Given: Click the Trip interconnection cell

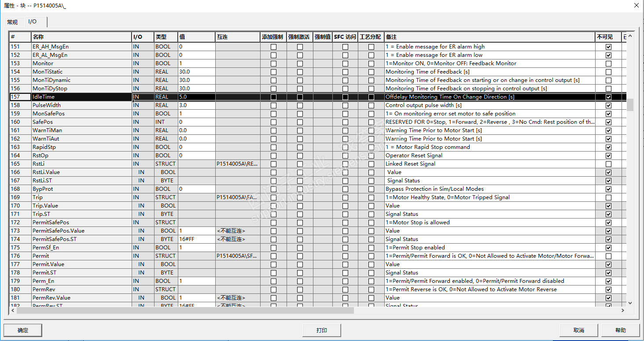Looking at the screenshot, I should point(238,197).
